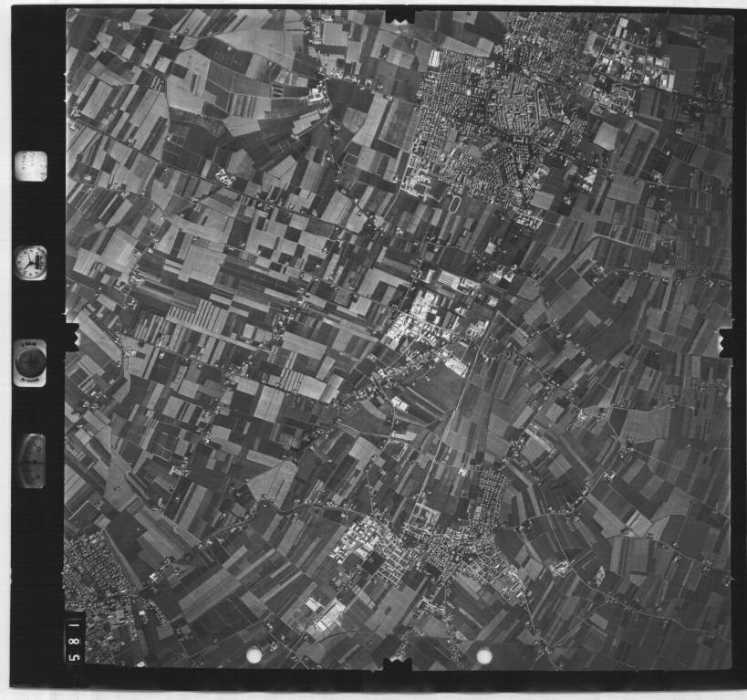Click the analog clock dial in margin
The width and height of the screenshot is (747, 700).
tap(31, 263)
